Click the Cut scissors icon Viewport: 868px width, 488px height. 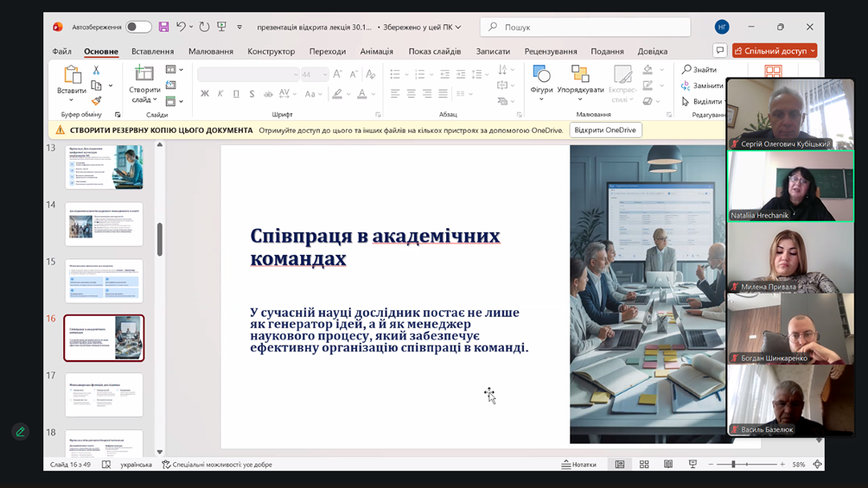pyautogui.click(x=96, y=71)
